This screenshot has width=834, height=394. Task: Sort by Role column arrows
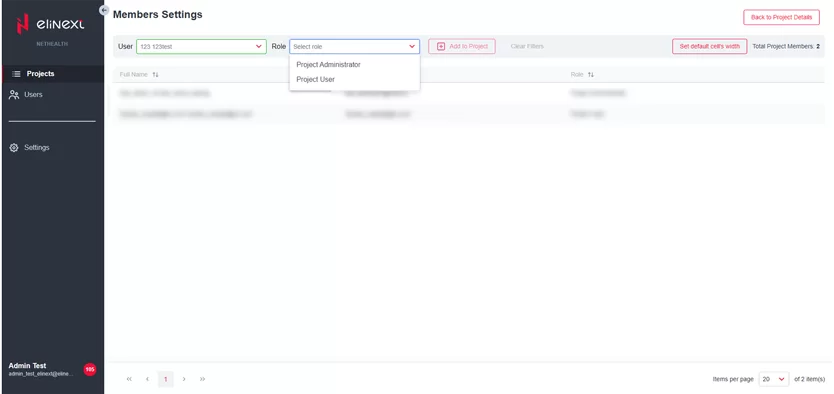click(590, 75)
